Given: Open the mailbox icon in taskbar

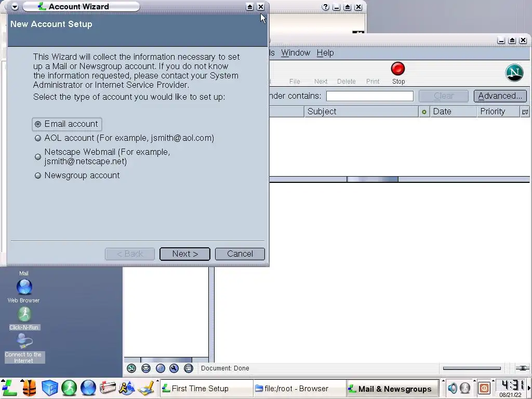Looking at the screenshot, I should click(x=108, y=388).
